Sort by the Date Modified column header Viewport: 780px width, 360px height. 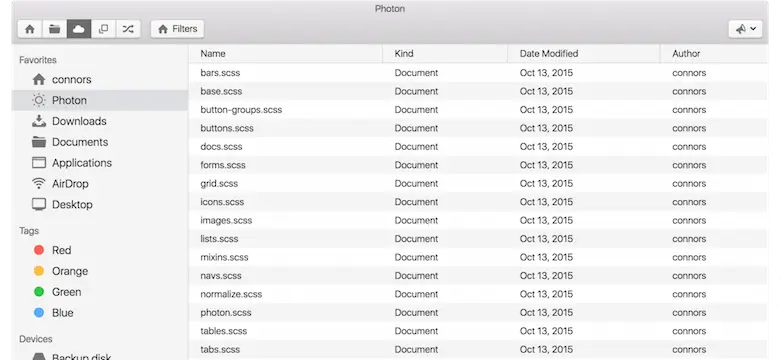pyautogui.click(x=584, y=54)
